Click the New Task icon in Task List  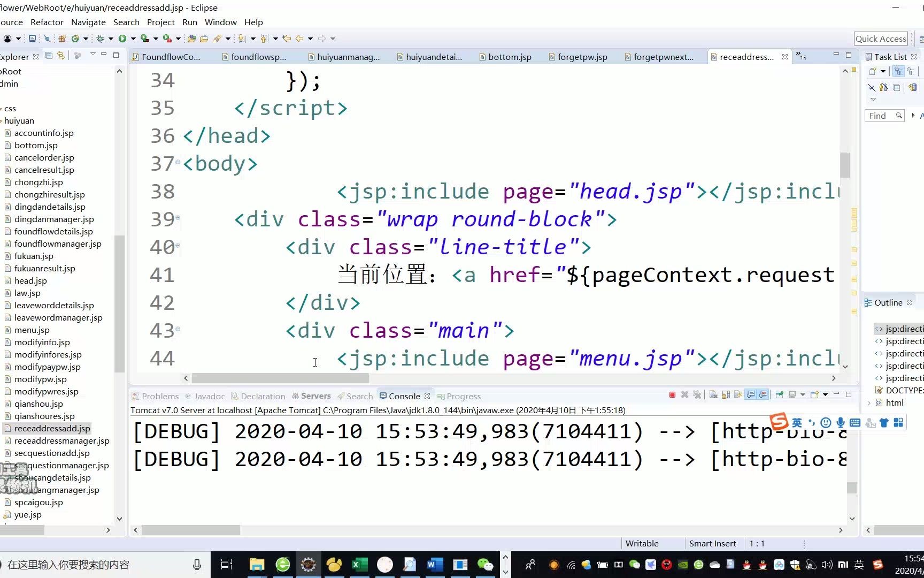(873, 71)
